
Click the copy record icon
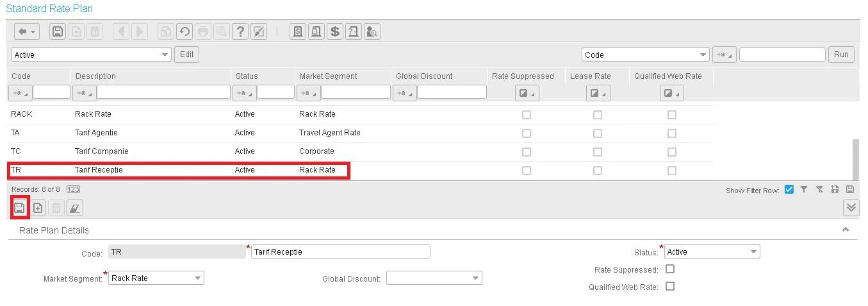pos(166,31)
